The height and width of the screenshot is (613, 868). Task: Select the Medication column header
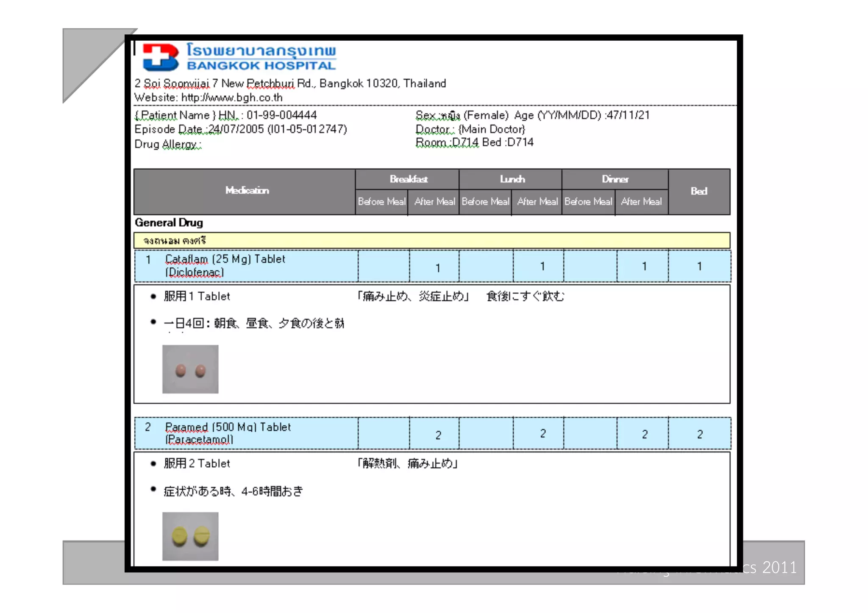tap(247, 191)
